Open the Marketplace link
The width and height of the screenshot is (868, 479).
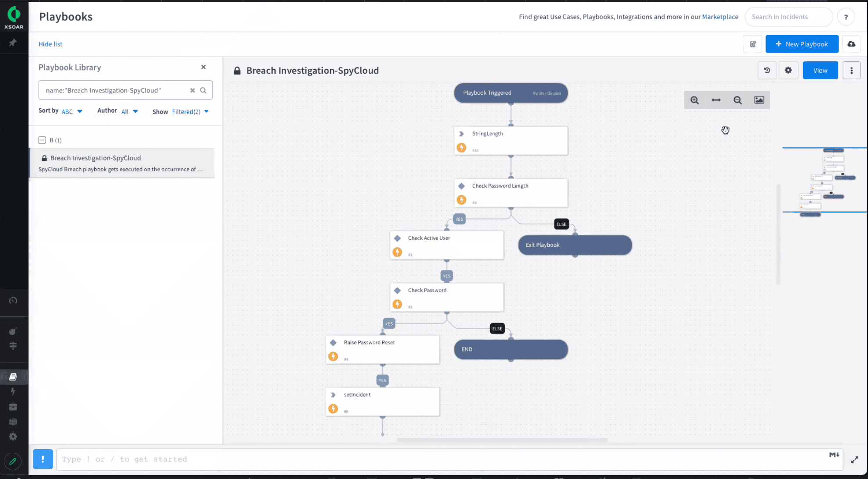tap(720, 17)
